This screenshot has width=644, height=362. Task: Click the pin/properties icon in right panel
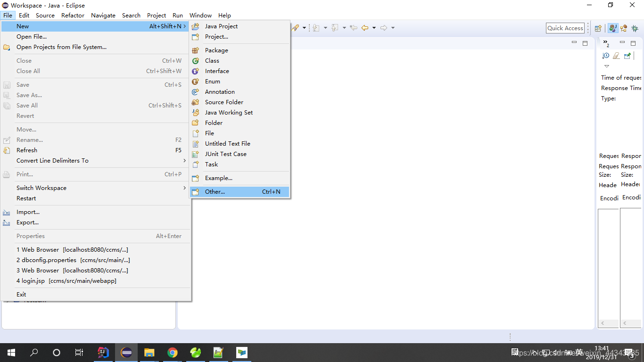627,56
